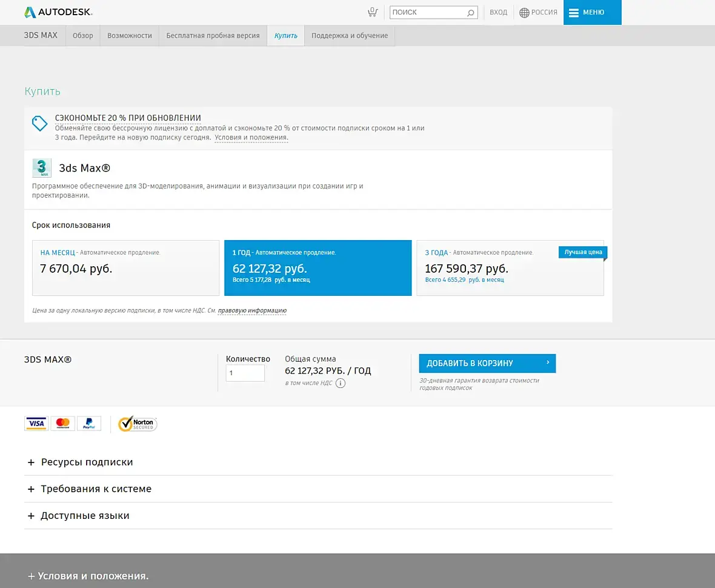
Task: Switch to the Обзор tab
Action: tap(82, 36)
